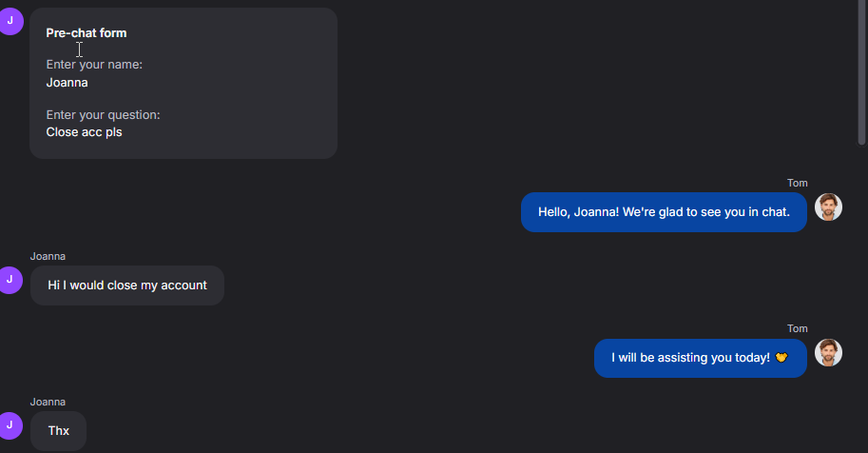Click the 'Tom' name above the greeting message

point(797,183)
